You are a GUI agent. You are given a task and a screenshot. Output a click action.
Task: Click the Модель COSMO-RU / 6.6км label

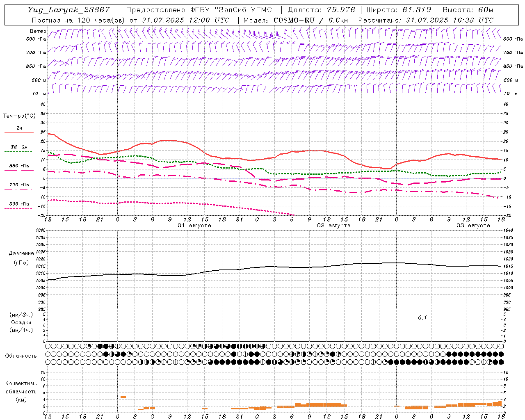[x=296, y=20]
